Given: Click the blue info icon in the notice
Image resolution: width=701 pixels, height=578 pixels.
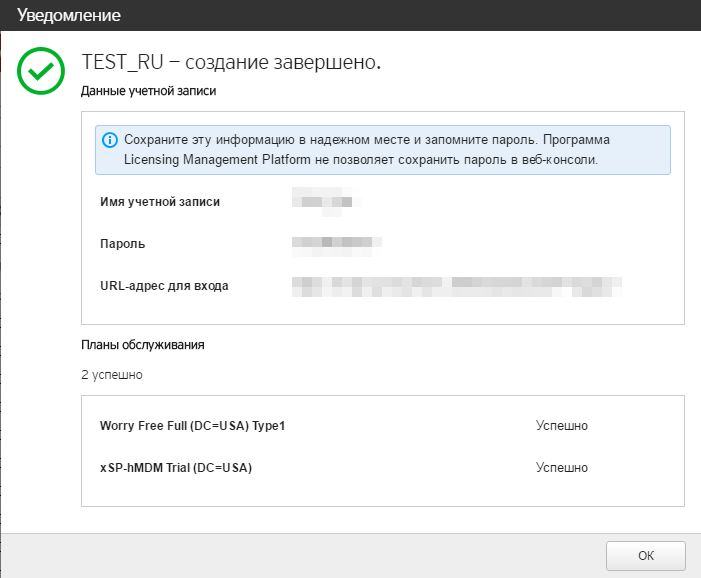Looking at the screenshot, I should pos(110,140).
